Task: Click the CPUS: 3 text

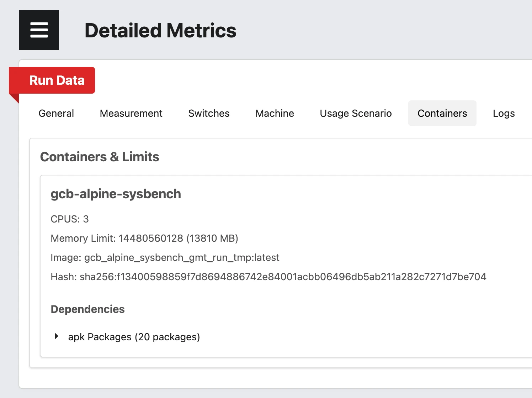Action: 69,219
